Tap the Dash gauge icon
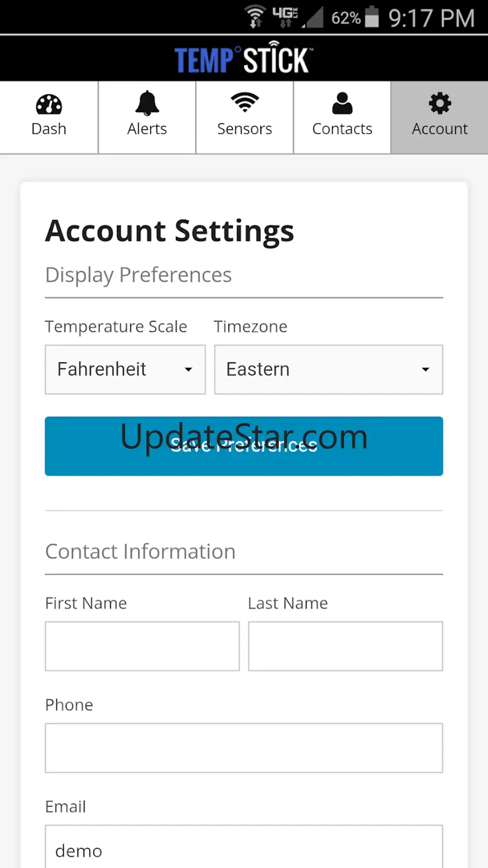488x868 pixels. click(x=49, y=104)
